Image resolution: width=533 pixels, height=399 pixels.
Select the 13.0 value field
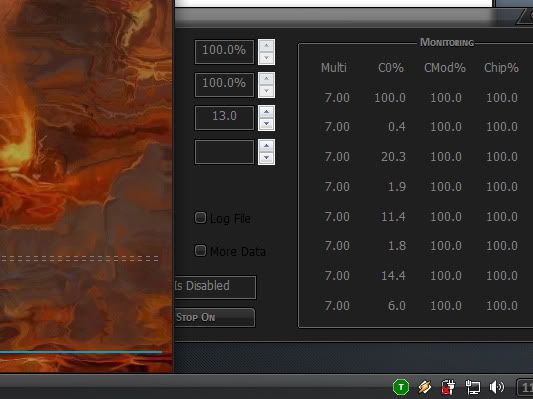(224, 118)
